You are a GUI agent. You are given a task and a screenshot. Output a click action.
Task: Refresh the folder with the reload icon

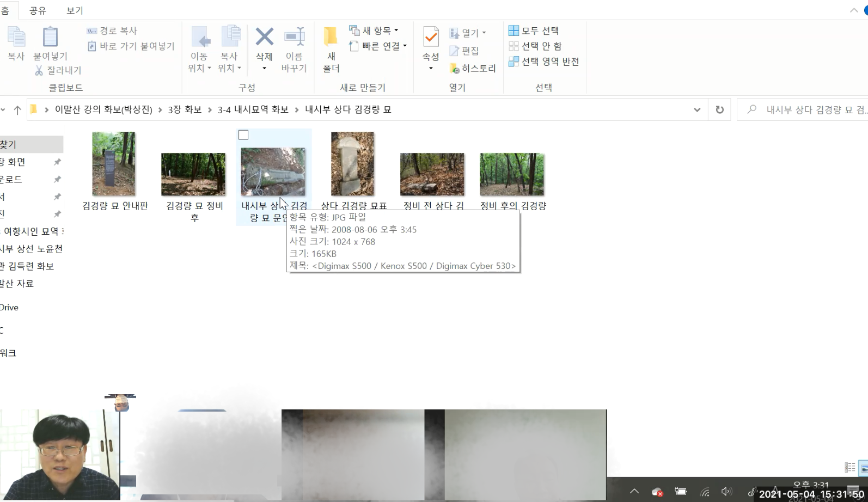pyautogui.click(x=719, y=109)
